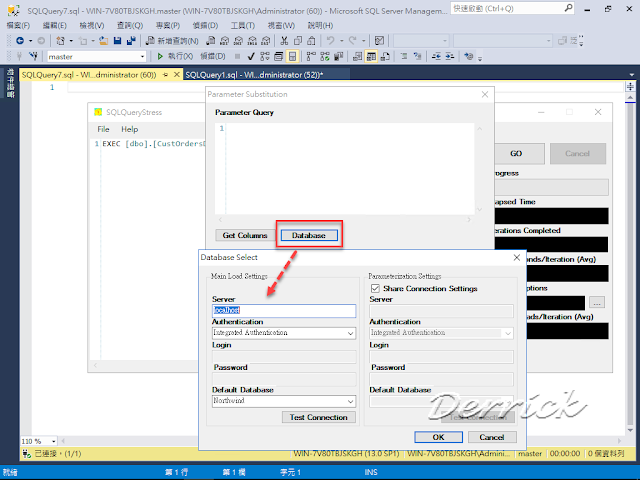Click the Save floppy disk icon
Screen dimensions: 640x480
pos(118,40)
